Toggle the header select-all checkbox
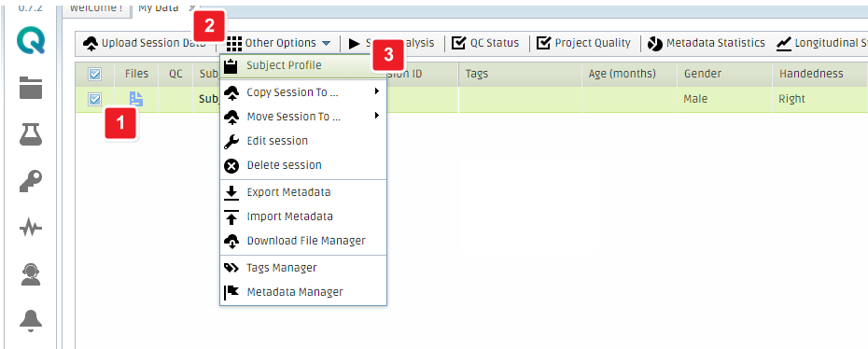 tap(94, 74)
